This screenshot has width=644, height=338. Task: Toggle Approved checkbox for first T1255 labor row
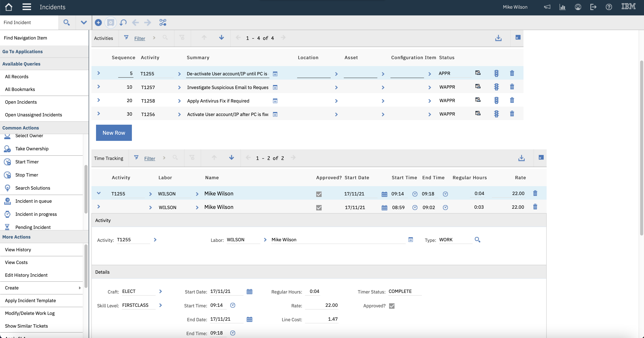(x=319, y=194)
